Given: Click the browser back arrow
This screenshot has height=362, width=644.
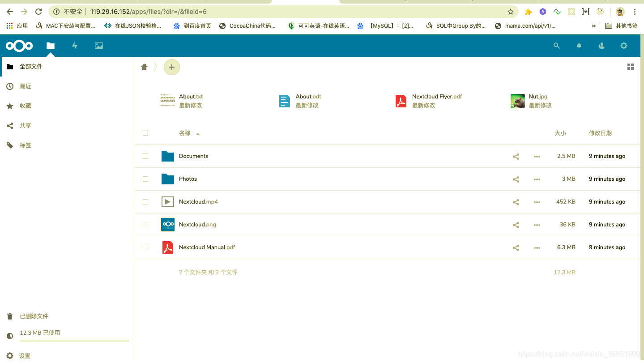Looking at the screenshot, I should [x=10, y=12].
